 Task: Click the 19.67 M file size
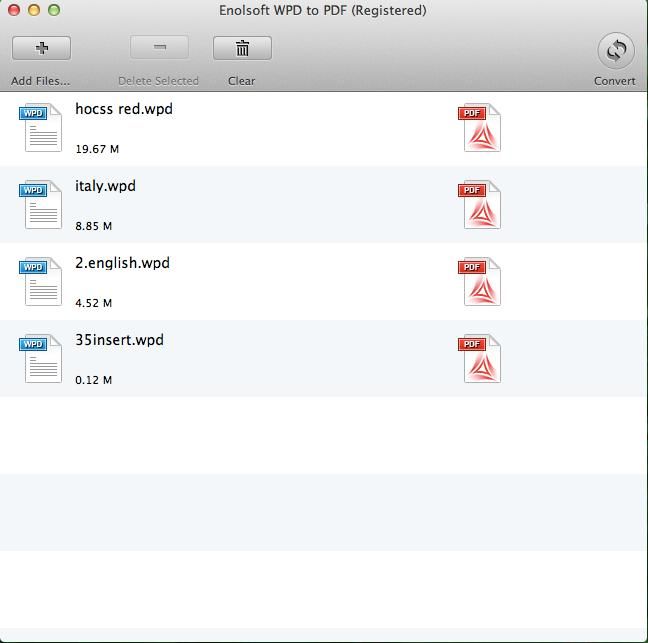tap(97, 149)
